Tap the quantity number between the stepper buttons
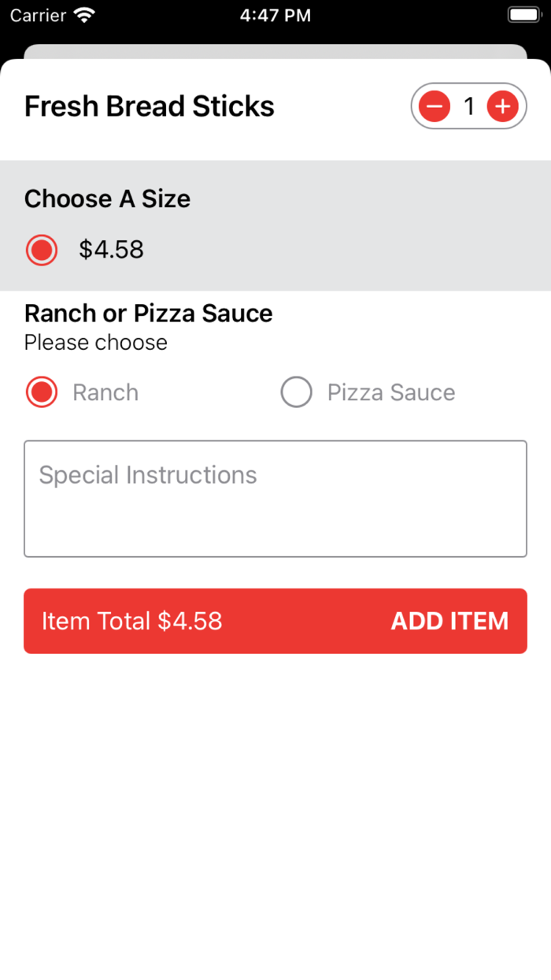This screenshot has height=980, width=551. 468,106
